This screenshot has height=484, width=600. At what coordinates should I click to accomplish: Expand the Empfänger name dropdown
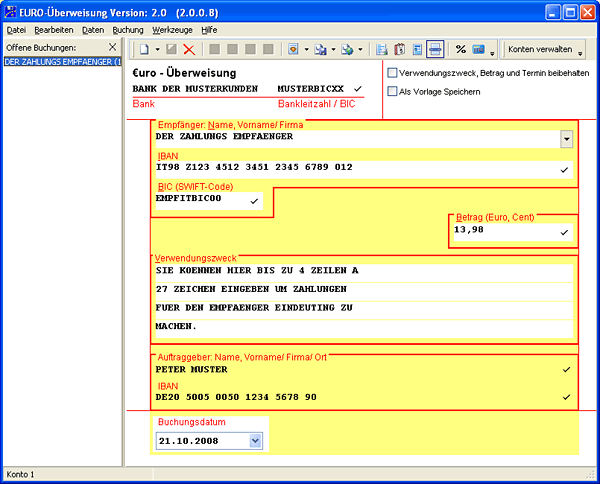(x=566, y=139)
